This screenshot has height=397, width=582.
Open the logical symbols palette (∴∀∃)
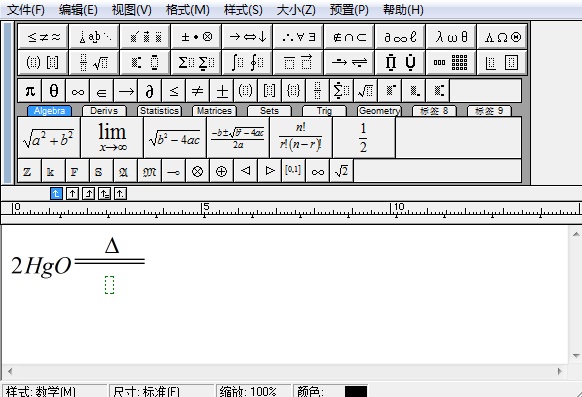tap(298, 37)
